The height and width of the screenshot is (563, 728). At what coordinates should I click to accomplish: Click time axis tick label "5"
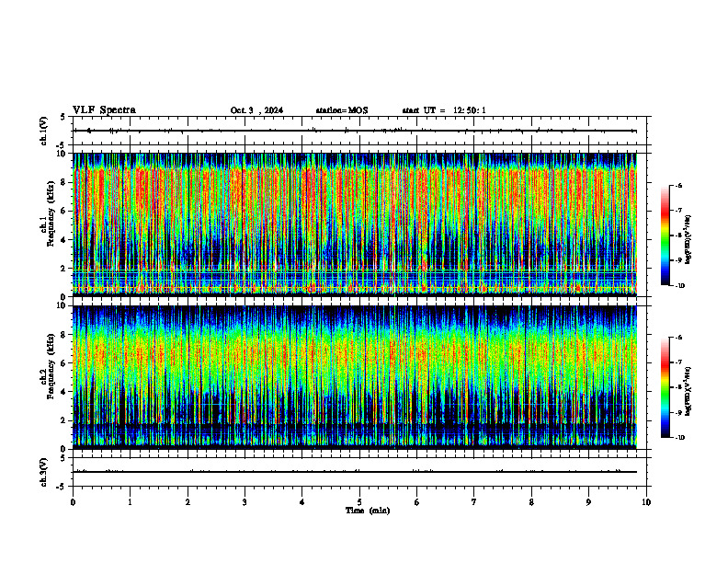coord(359,502)
